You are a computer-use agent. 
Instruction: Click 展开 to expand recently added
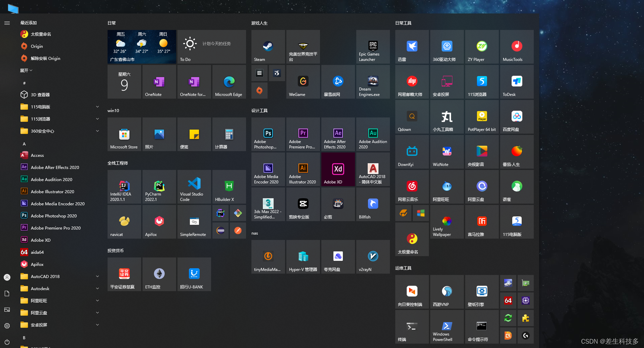(x=26, y=70)
